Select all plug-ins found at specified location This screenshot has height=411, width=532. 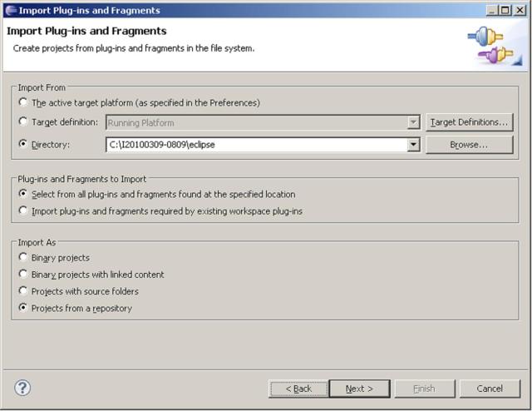point(23,194)
